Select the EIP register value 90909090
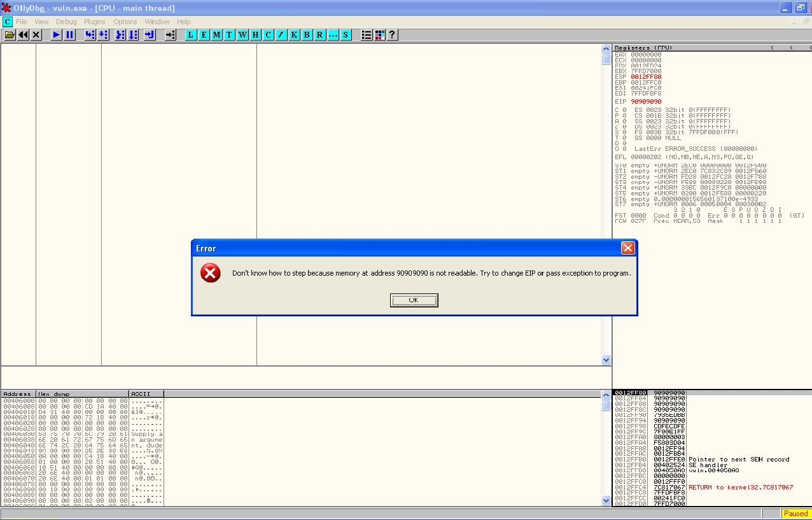The image size is (812, 520). click(x=646, y=102)
